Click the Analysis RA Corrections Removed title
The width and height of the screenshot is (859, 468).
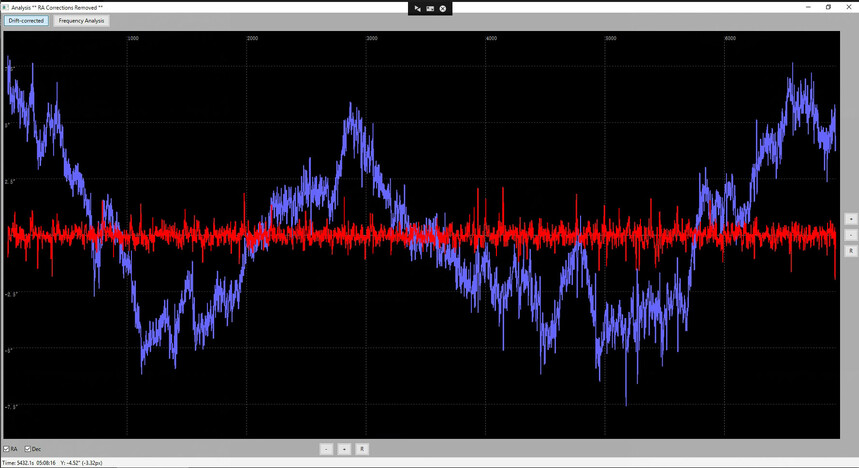[57, 8]
